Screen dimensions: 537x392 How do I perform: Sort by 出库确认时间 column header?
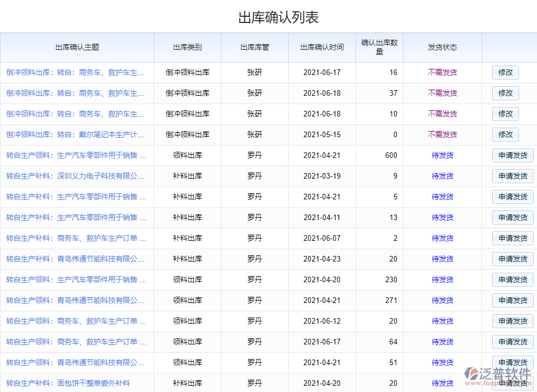322,48
